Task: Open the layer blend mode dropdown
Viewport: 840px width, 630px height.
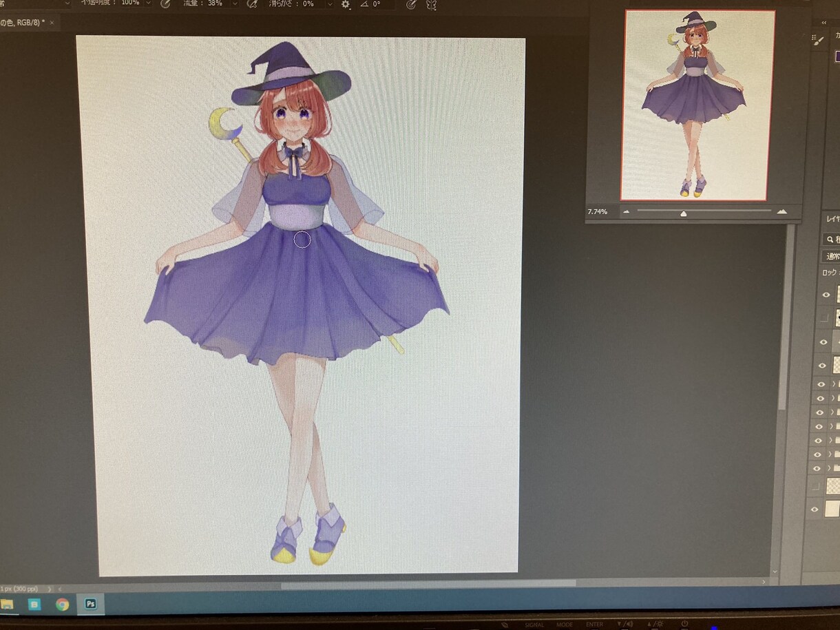Action: click(x=831, y=256)
